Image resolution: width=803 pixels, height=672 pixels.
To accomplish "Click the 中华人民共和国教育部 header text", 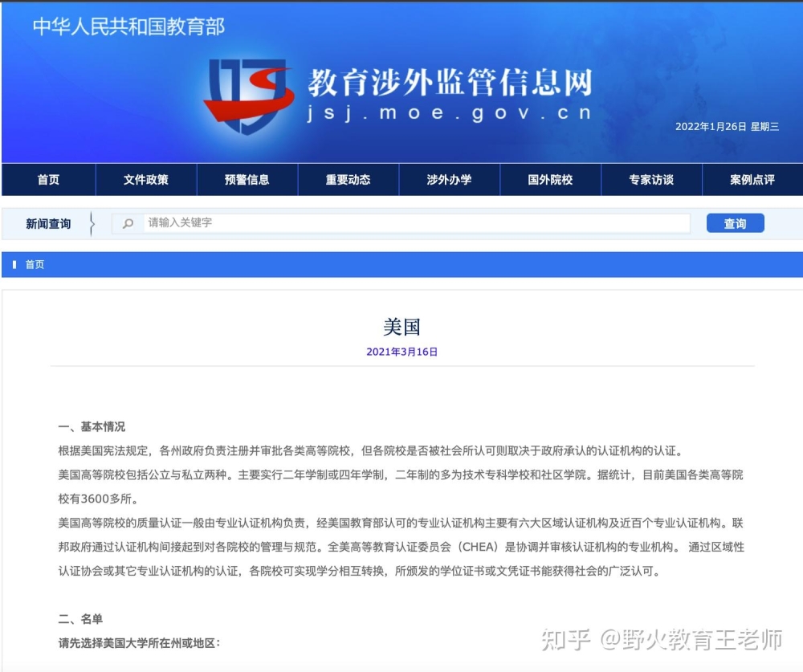I will click(128, 26).
